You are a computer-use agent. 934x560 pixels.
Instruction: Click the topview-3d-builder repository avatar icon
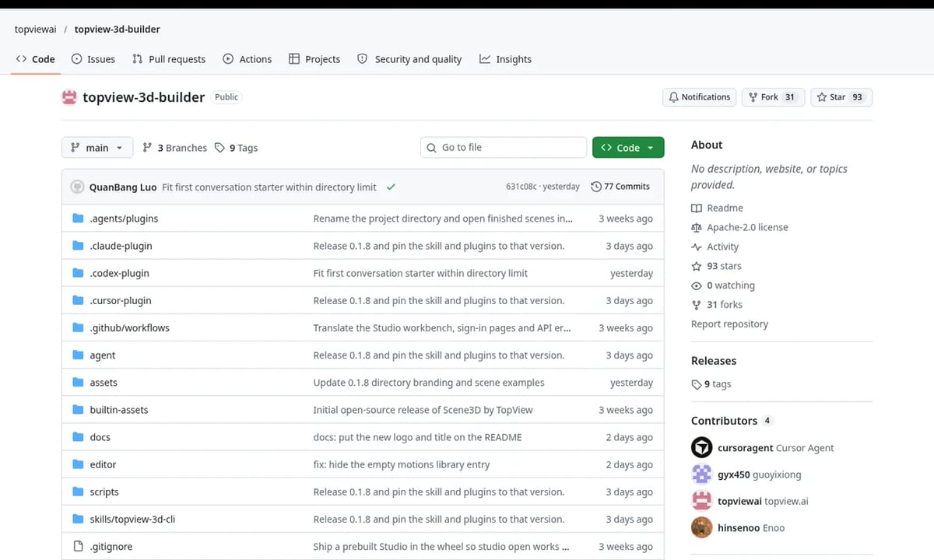point(69,97)
